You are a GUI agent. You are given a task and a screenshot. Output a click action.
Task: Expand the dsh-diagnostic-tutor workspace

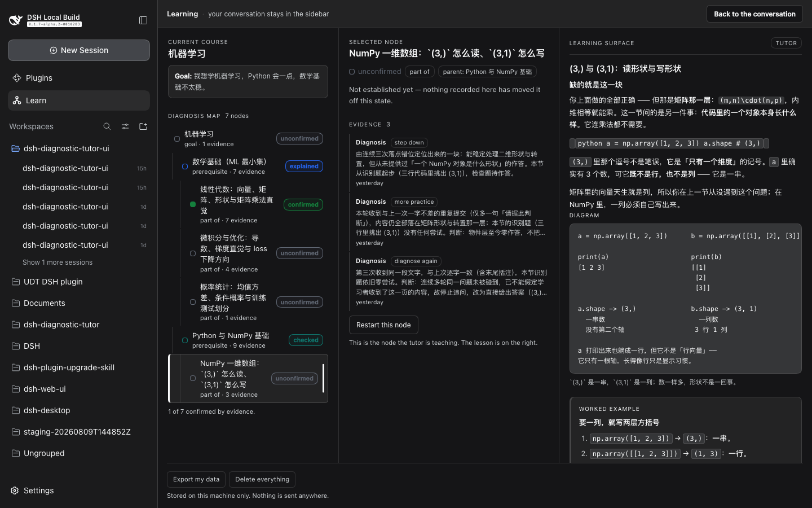[x=79, y=325]
